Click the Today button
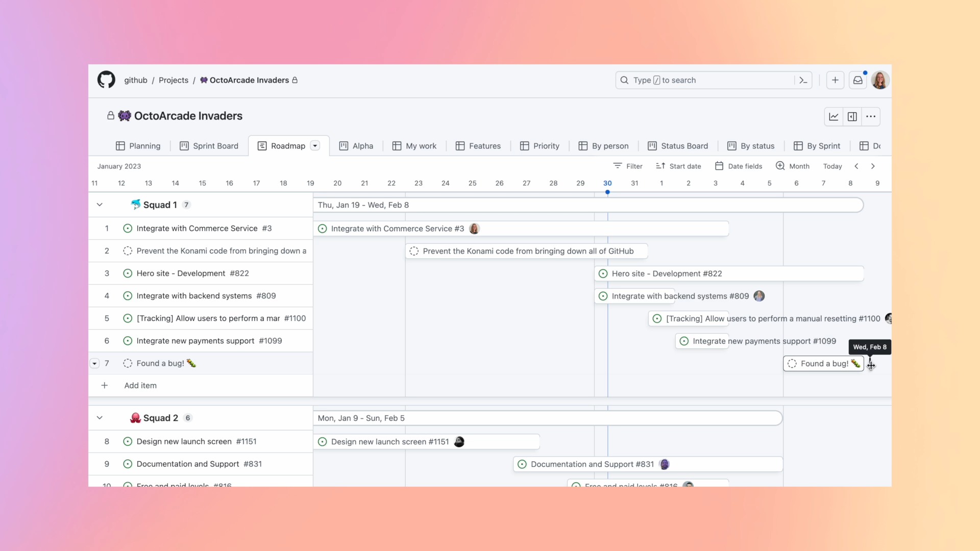Screen dimensions: 980x551 [832, 166]
